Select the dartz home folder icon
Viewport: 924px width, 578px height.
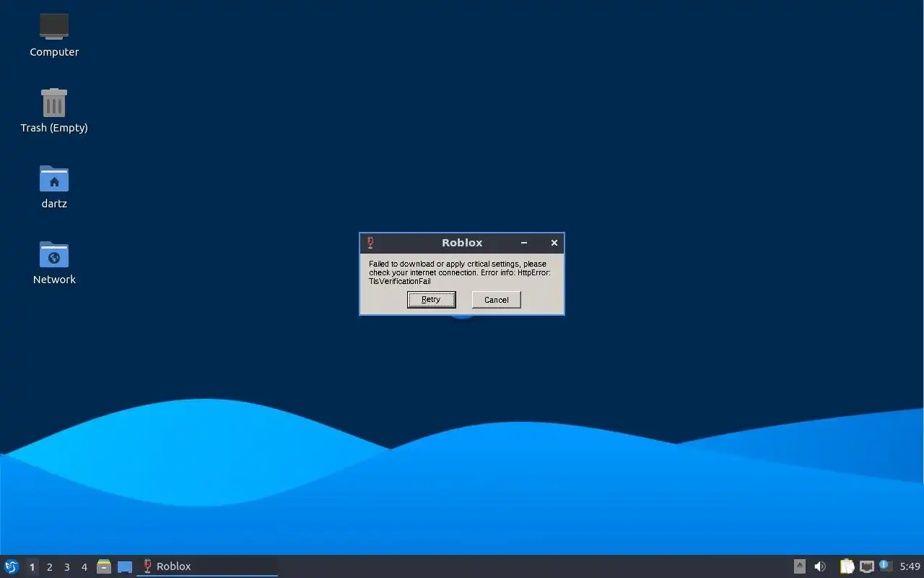point(54,186)
